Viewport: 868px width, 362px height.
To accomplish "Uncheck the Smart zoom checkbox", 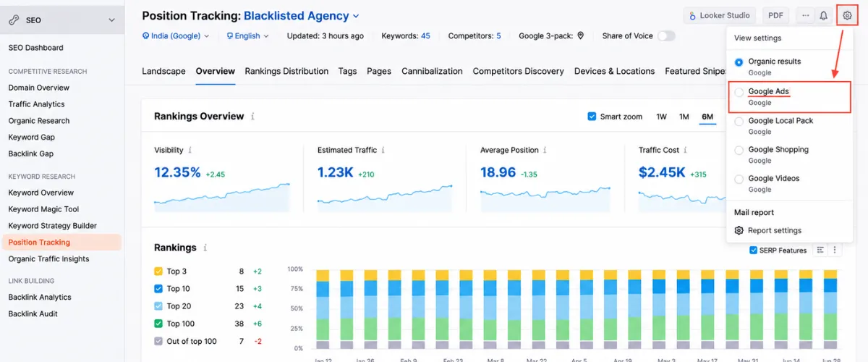I will tap(592, 117).
